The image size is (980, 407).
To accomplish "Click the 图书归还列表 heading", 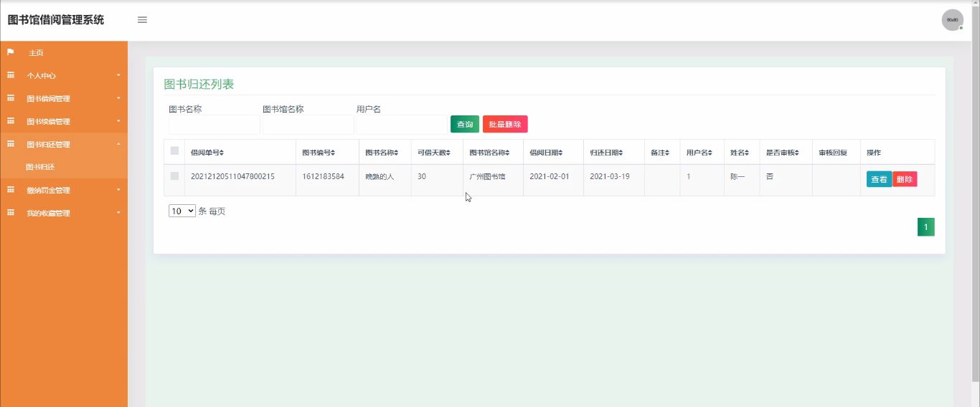I will click(199, 84).
